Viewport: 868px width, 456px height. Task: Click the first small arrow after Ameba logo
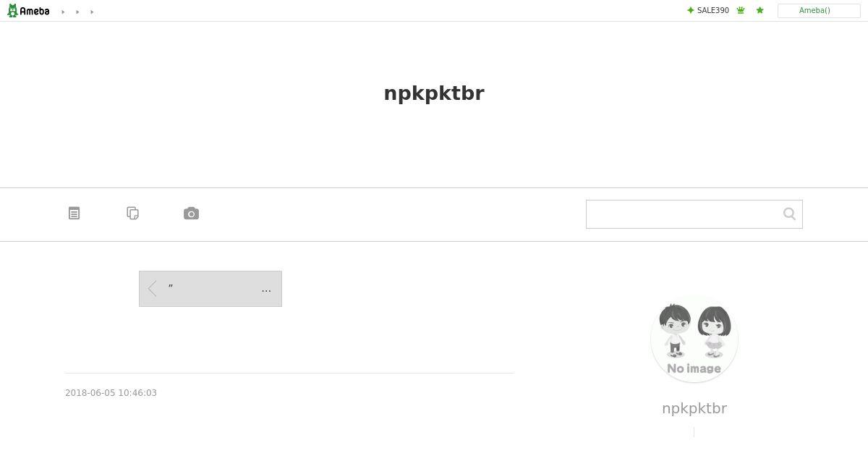(63, 12)
